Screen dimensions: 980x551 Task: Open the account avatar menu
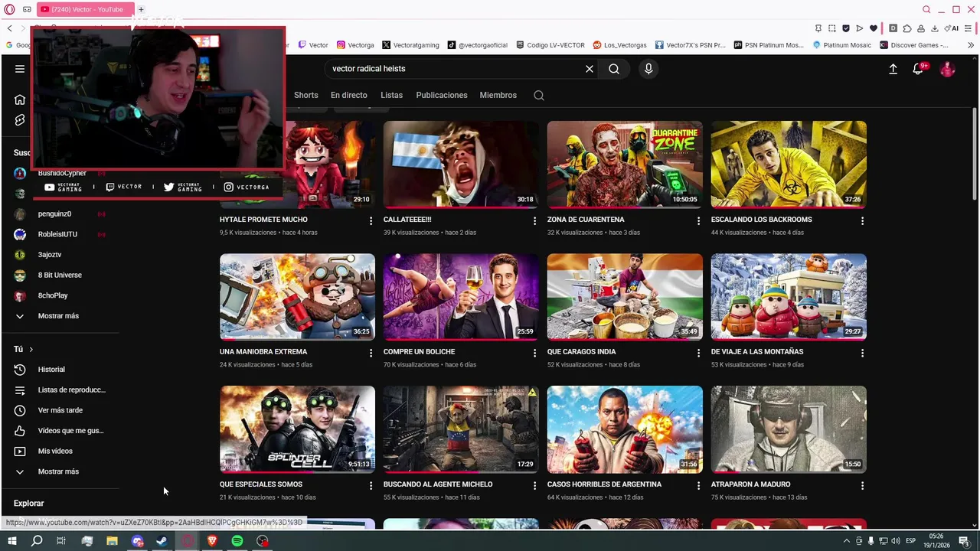coord(948,69)
